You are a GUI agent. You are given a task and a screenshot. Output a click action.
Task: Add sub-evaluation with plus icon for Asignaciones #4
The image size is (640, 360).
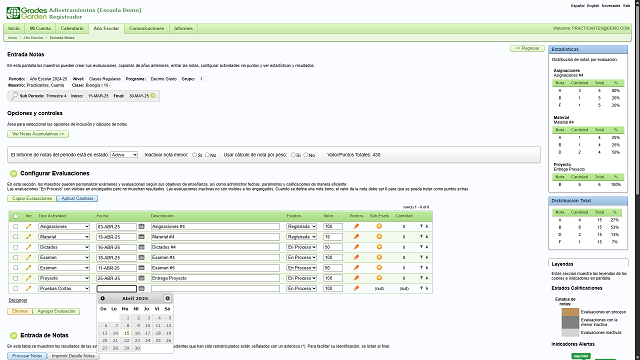click(x=379, y=226)
